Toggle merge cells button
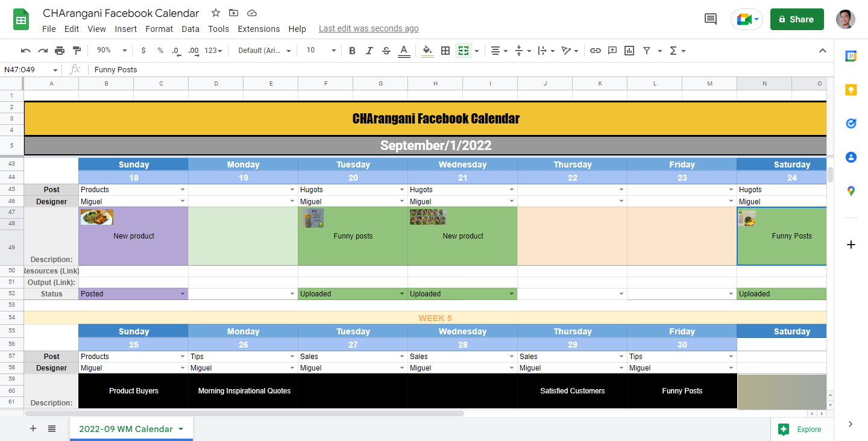The width and height of the screenshot is (868, 441). 463,51
